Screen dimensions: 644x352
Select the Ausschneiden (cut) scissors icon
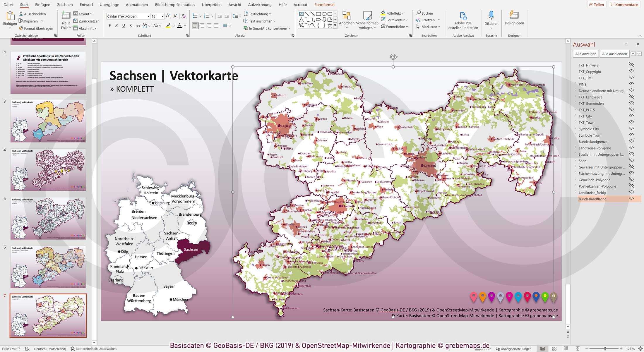click(x=21, y=14)
